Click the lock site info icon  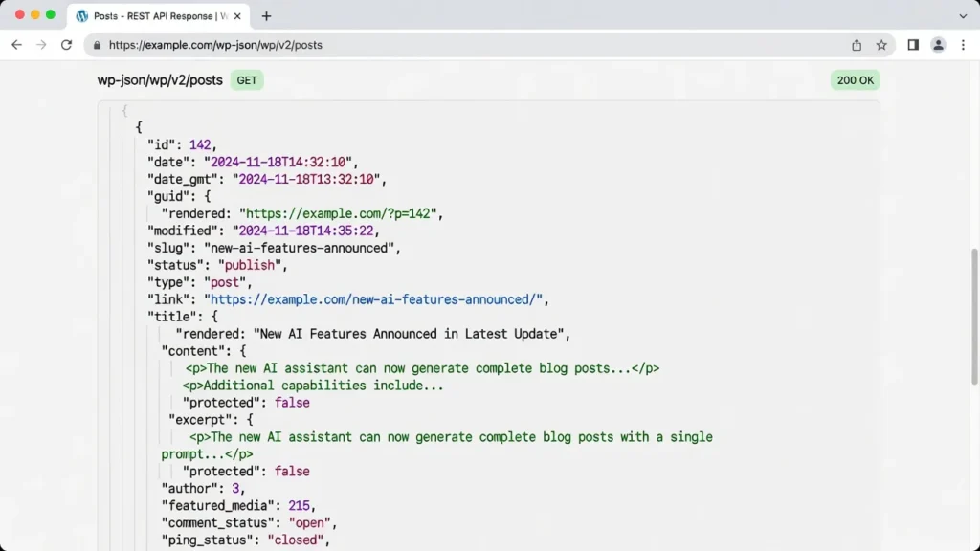[x=97, y=45]
